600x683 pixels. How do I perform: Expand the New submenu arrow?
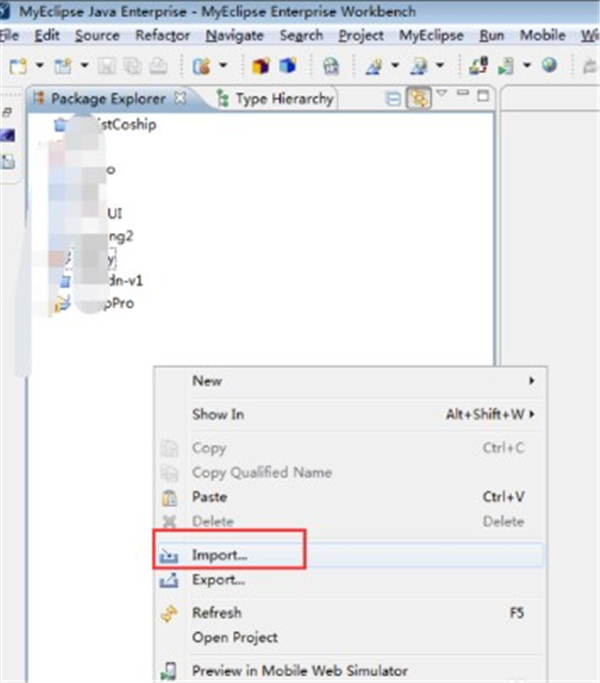(x=532, y=381)
